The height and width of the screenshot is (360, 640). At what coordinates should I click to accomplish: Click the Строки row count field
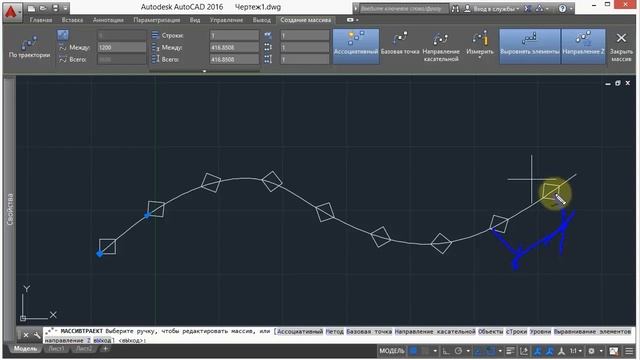point(234,36)
